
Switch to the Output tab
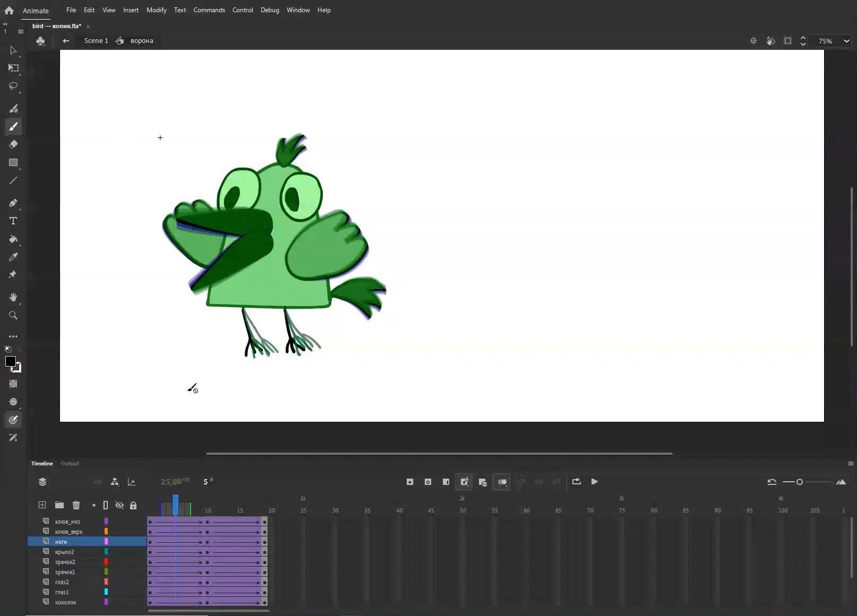pos(70,464)
